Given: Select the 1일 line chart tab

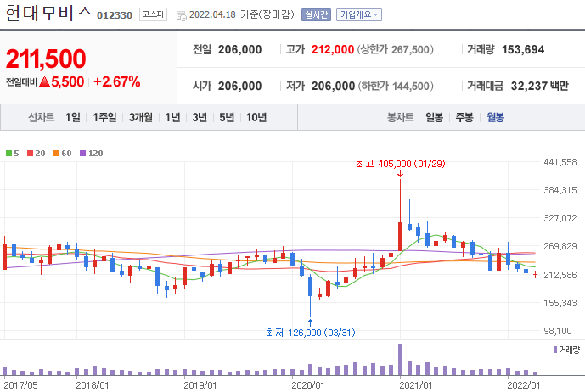Looking at the screenshot, I should pos(73,117).
